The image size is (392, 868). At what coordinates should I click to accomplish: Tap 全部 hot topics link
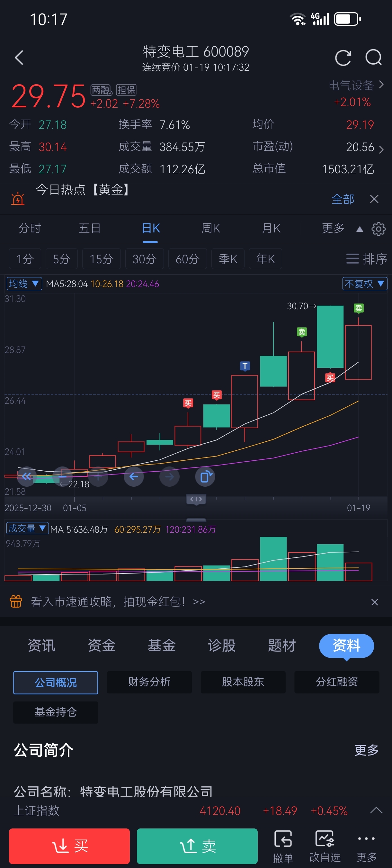[x=343, y=199]
